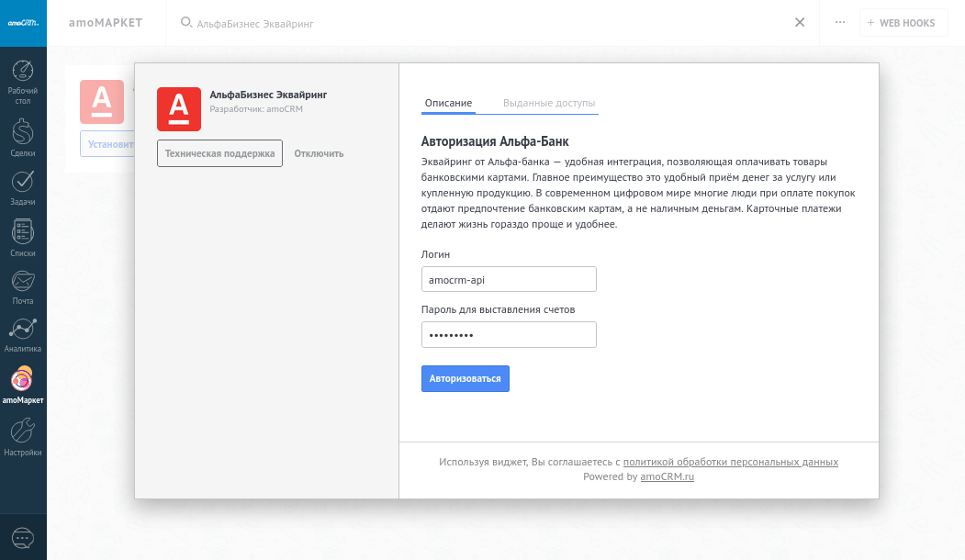Switch to Описание tab

tap(448, 104)
